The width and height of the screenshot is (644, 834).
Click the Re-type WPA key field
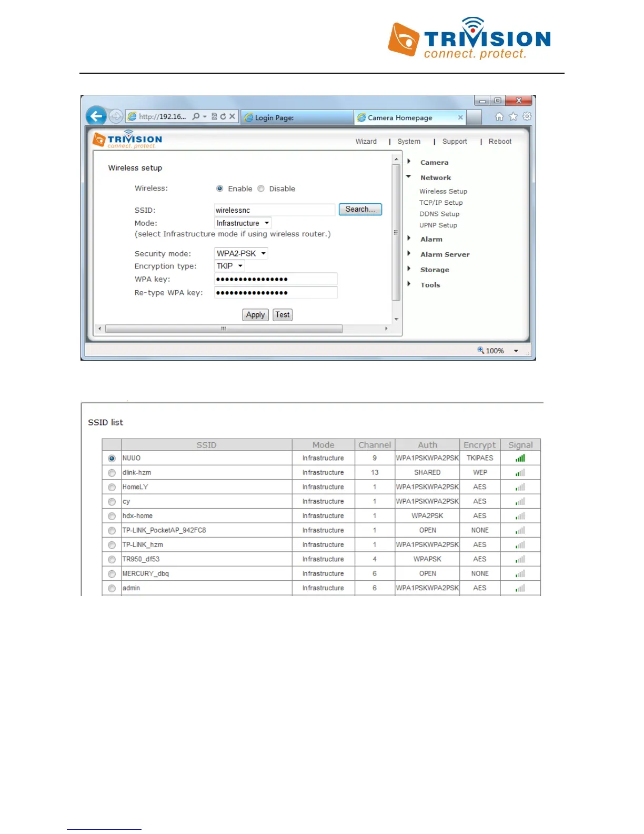pos(276,293)
